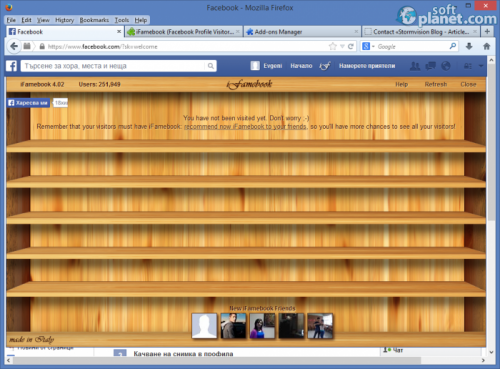Open the File menu
The image size is (500, 369).
[11, 20]
